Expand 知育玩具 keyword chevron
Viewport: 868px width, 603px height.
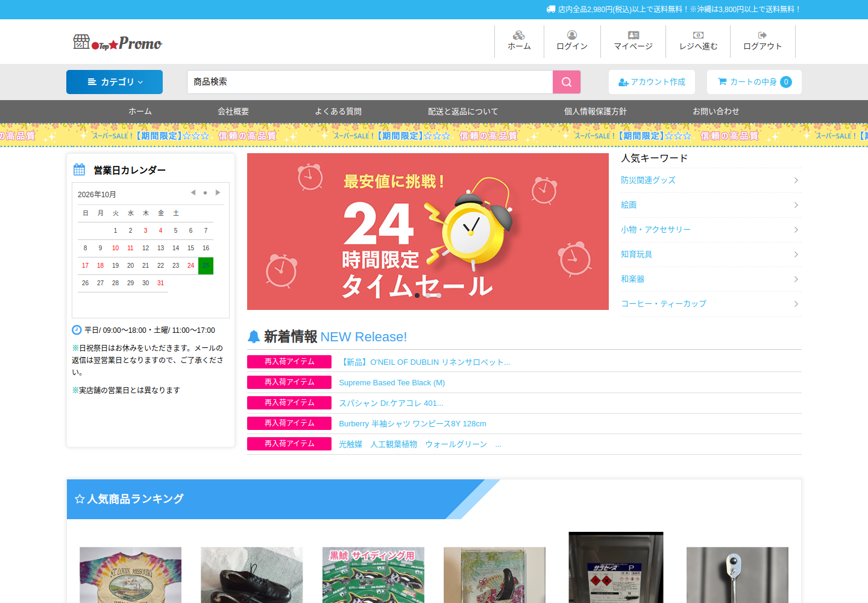pyautogui.click(x=796, y=254)
